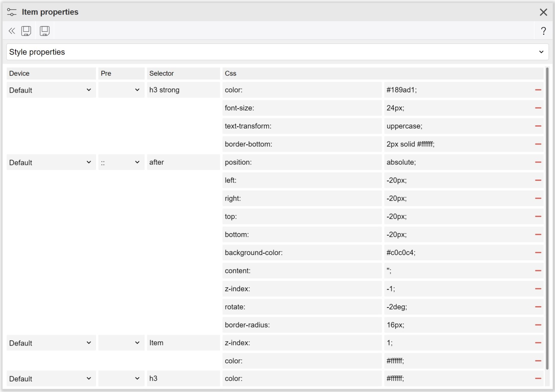Edit the 'after' selector field
This screenshot has width=555, height=392.
point(183,162)
